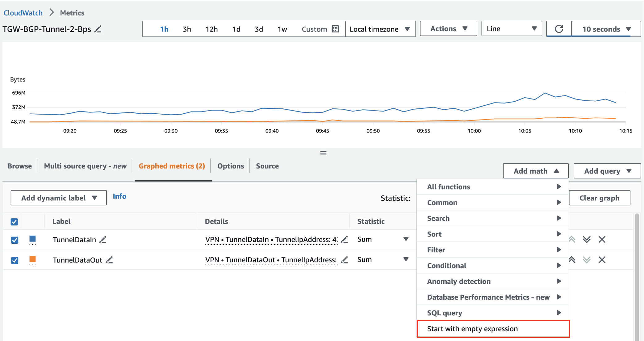Edit the TunnelDataOut label with pencil icon
Image resolution: width=644 pixels, height=341 pixels.
coord(109,260)
